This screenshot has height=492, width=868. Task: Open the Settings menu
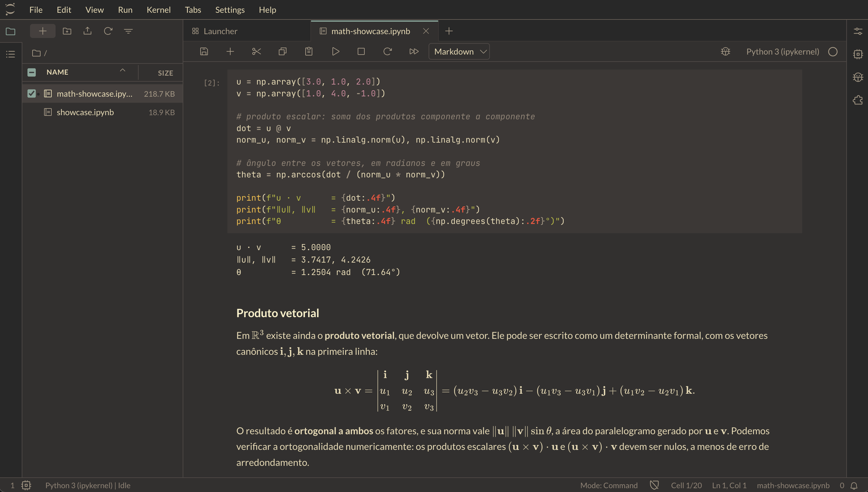pyautogui.click(x=230, y=10)
